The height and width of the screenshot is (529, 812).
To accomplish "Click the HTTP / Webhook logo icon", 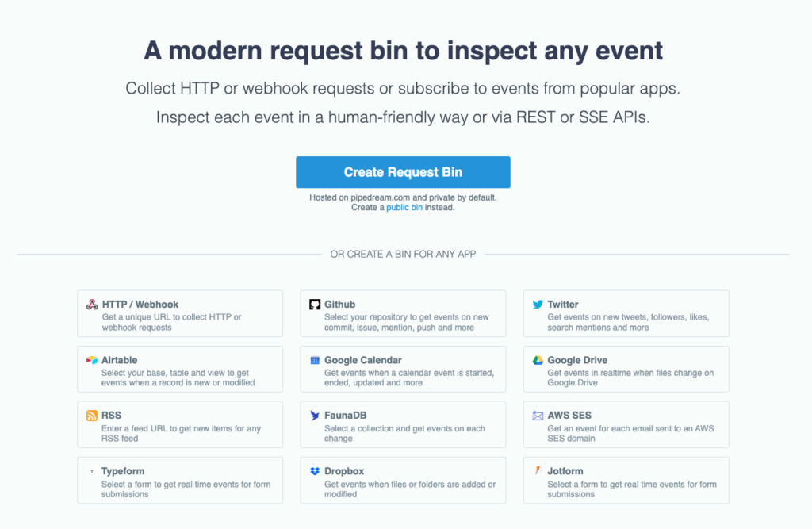I will coord(92,305).
